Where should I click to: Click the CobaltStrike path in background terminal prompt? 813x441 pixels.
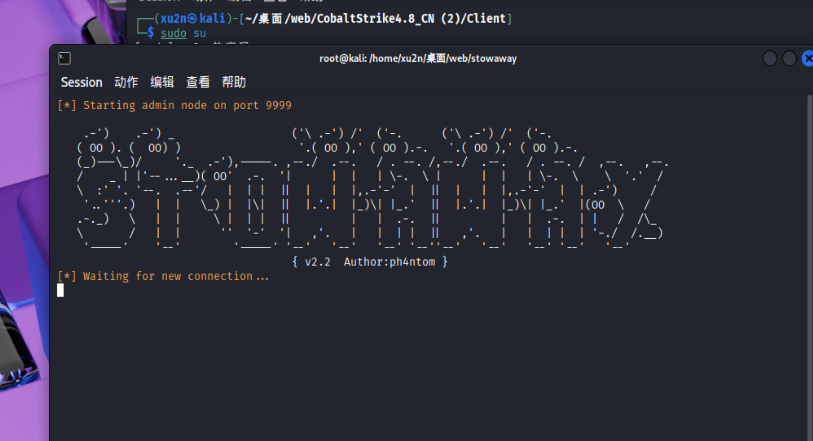pyautogui.click(x=376, y=19)
